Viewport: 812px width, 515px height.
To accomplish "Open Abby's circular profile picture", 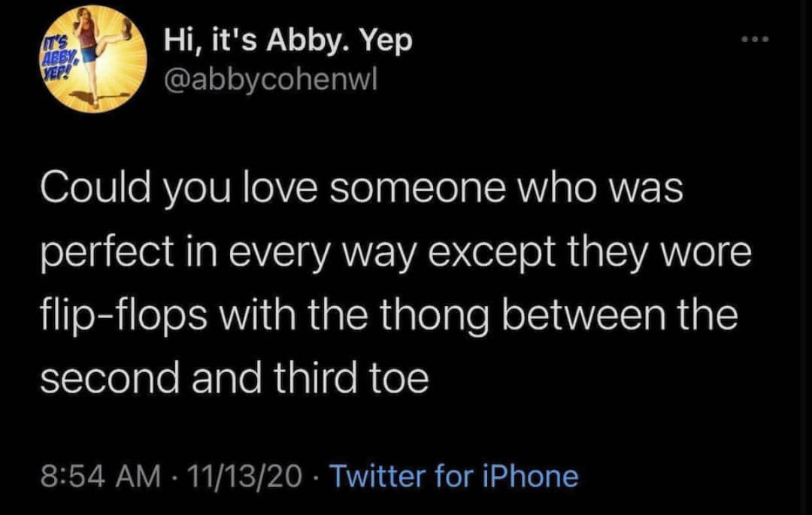I will point(93,58).
